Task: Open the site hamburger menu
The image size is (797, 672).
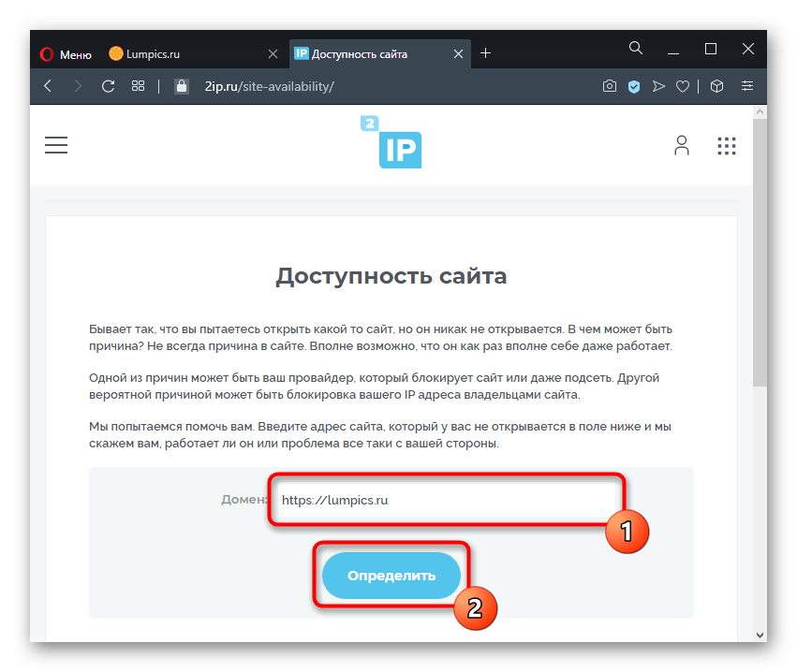Action: pyautogui.click(x=56, y=145)
